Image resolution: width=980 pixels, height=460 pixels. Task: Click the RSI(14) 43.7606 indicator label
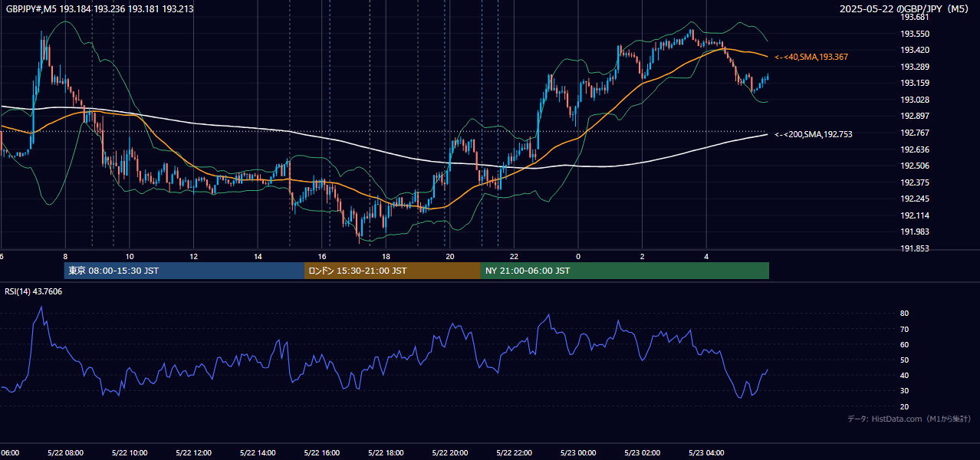pos(34,291)
